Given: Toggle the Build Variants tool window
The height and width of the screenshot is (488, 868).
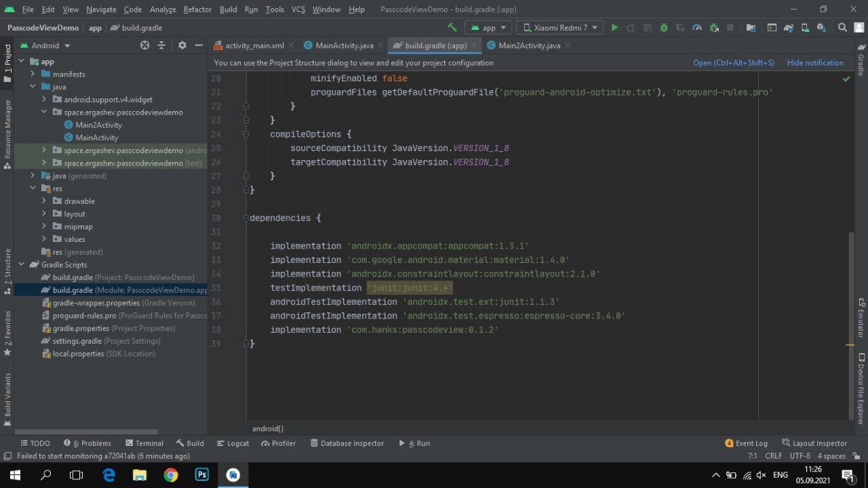Looking at the screenshot, I should pyautogui.click(x=7, y=399).
